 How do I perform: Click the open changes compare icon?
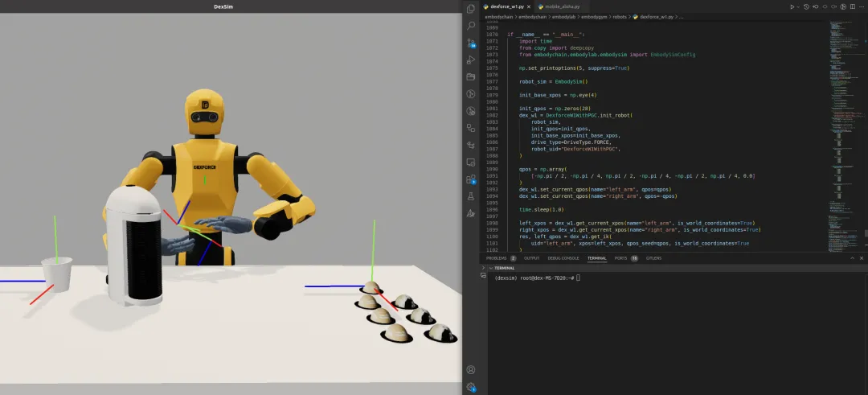816,6
